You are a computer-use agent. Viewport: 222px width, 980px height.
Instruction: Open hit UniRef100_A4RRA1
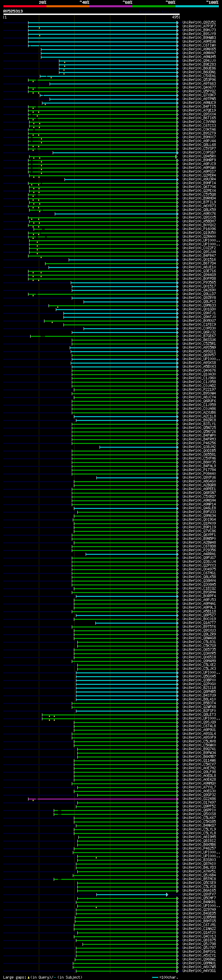tap(199, 554)
